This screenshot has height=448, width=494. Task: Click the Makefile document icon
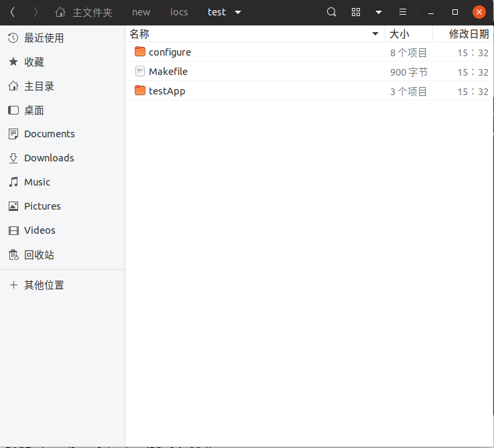click(x=140, y=72)
